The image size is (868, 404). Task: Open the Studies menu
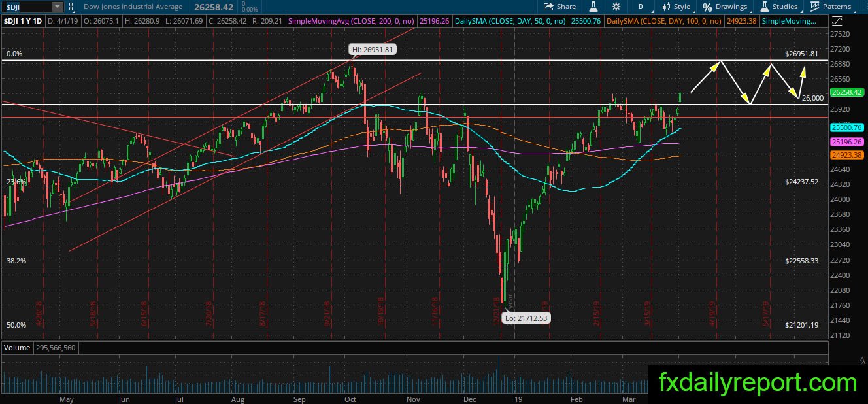[x=779, y=7]
